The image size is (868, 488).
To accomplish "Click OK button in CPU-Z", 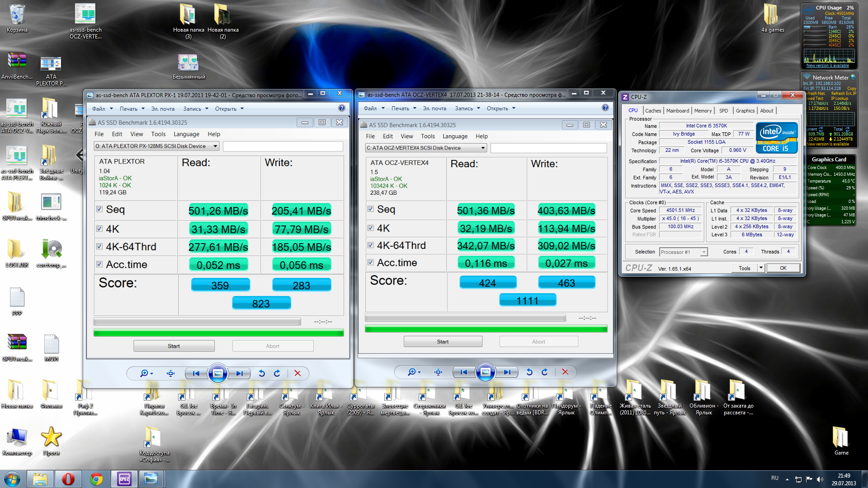I will coord(783,268).
